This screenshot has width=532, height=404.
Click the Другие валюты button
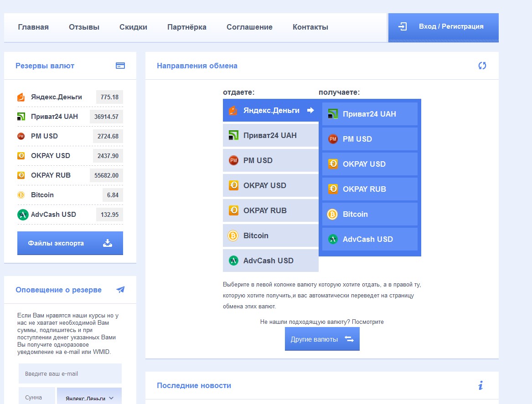[x=322, y=339]
